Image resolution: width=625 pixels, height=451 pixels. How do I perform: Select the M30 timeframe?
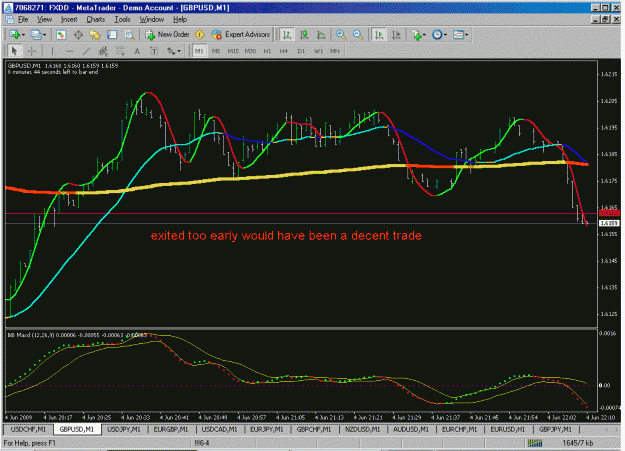pos(250,51)
